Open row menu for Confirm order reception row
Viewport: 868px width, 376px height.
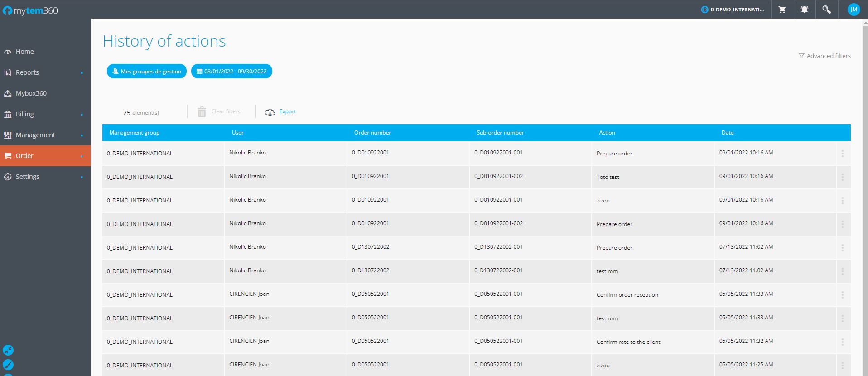tap(843, 295)
